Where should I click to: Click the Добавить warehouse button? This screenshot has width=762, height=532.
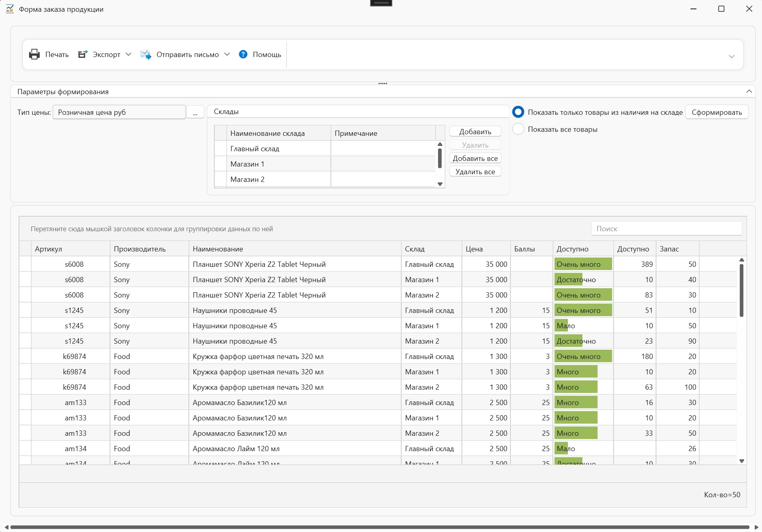475,131
